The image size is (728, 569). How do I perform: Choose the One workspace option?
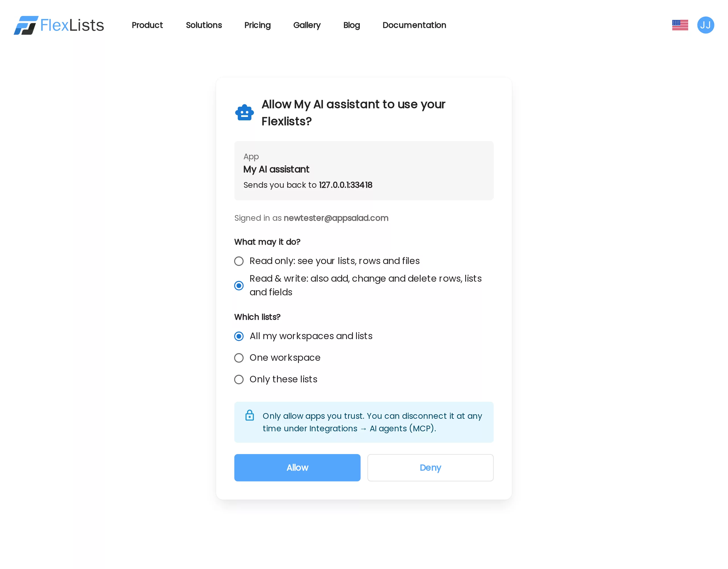coord(239,358)
